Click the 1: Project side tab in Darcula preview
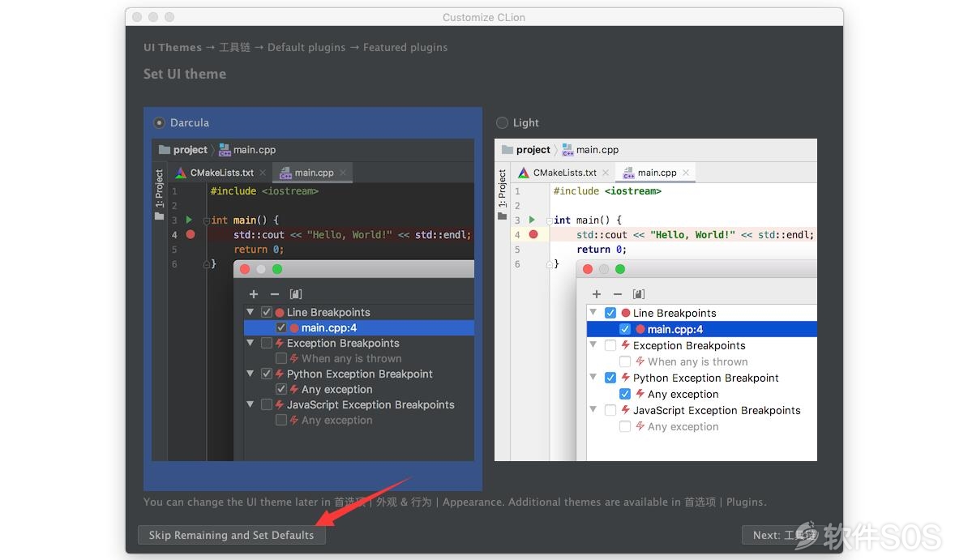 pos(160,195)
